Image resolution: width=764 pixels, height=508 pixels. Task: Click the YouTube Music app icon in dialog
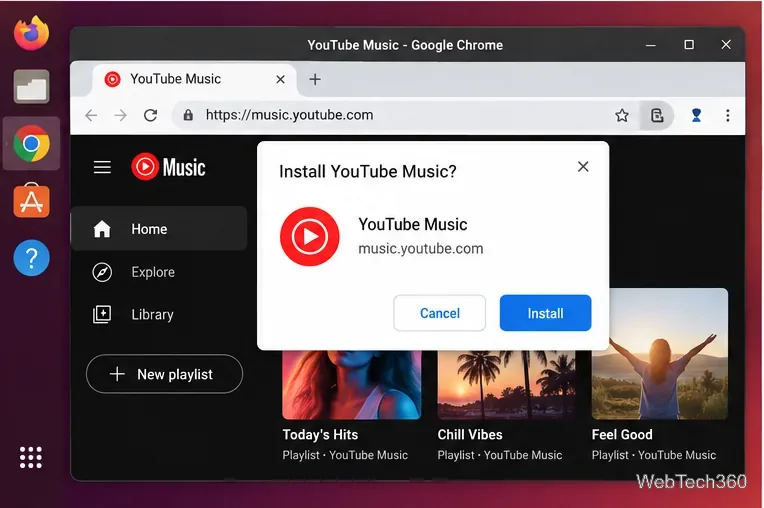tap(309, 237)
